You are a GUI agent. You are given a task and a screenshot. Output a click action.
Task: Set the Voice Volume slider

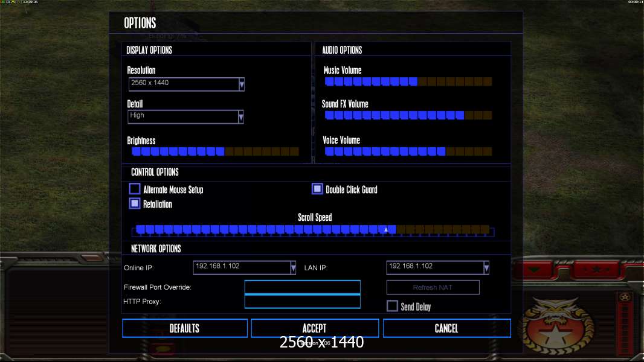408,151
